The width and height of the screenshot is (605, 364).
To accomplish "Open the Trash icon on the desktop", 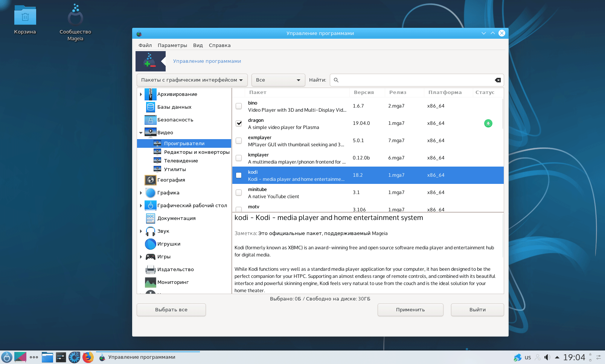I will coord(25,17).
